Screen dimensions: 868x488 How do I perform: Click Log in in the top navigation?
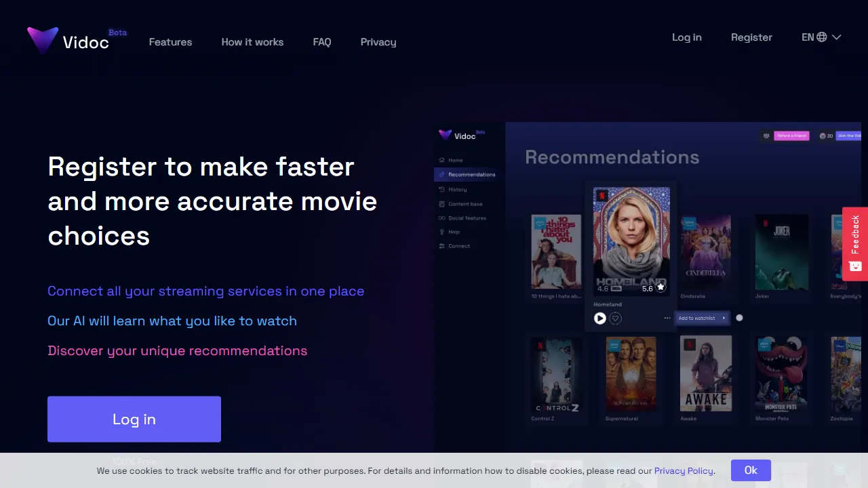[x=687, y=37]
